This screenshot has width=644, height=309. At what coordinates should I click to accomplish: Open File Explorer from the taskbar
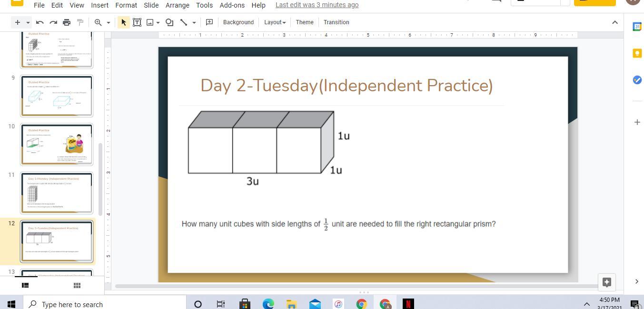(291, 304)
